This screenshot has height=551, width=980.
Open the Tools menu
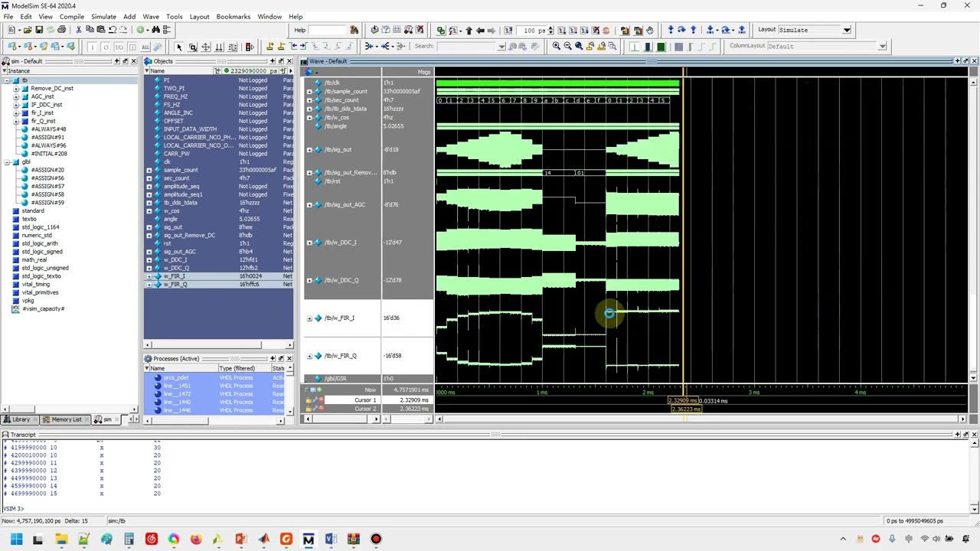pos(175,16)
